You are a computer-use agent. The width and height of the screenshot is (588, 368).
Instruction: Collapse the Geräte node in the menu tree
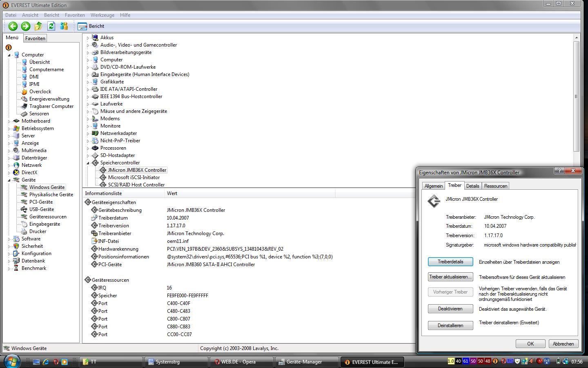click(x=9, y=180)
